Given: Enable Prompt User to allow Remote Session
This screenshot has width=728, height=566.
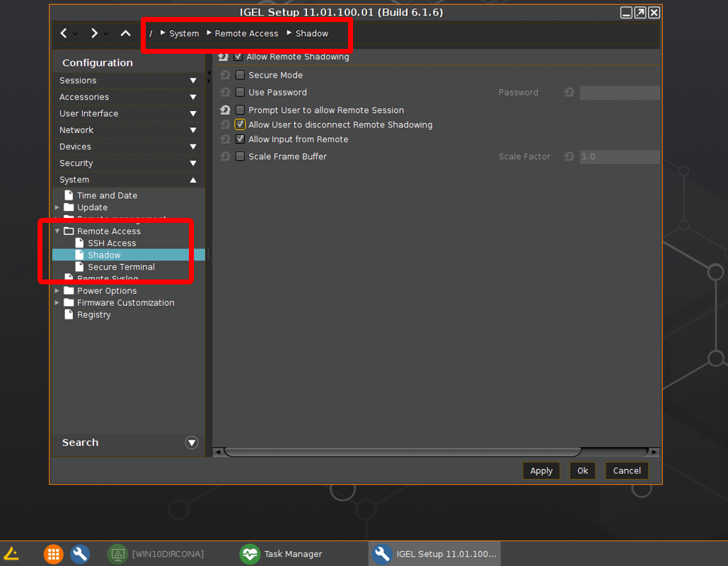Looking at the screenshot, I should tap(240, 110).
